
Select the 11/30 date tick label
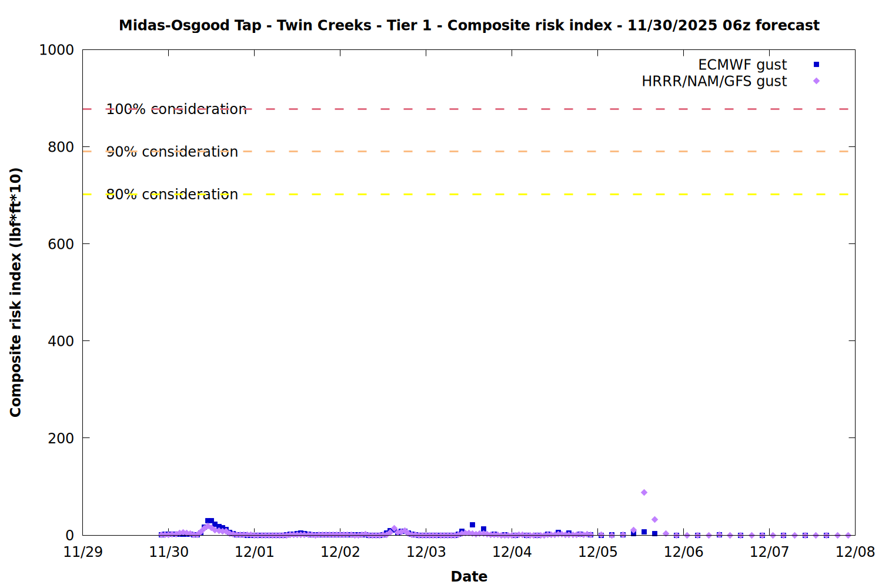(x=169, y=552)
